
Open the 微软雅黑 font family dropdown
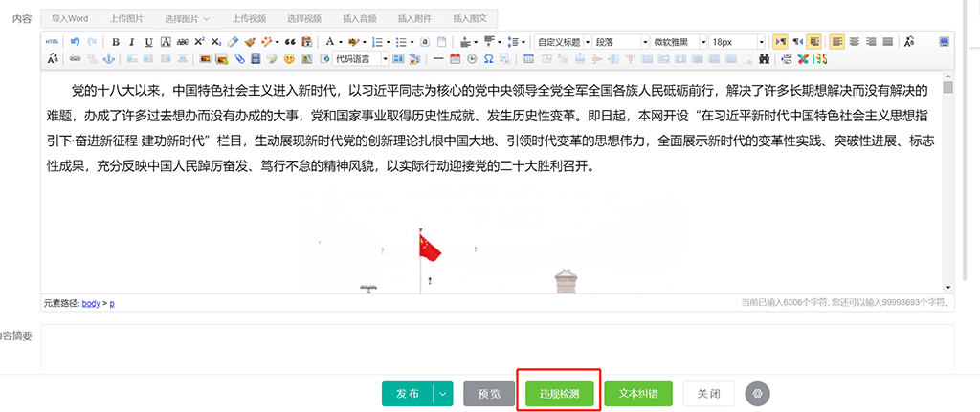[703, 42]
